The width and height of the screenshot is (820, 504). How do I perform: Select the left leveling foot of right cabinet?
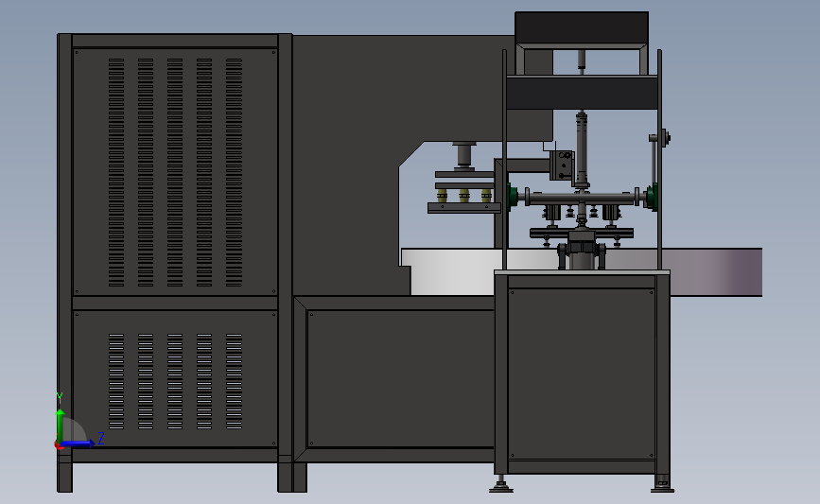click(x=501, y=484)
